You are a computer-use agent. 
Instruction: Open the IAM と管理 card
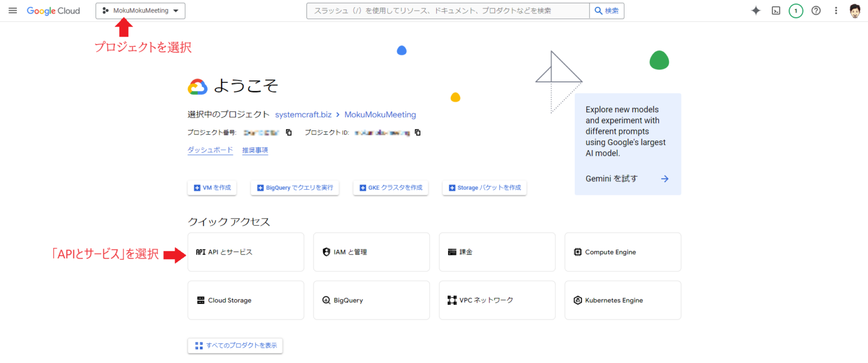371,252
